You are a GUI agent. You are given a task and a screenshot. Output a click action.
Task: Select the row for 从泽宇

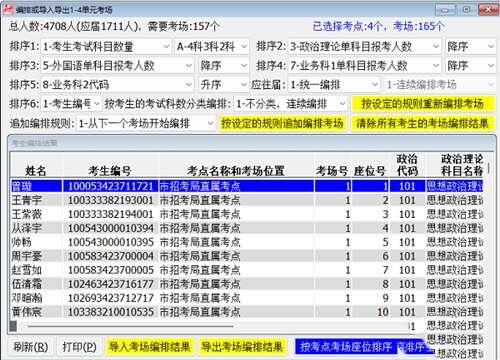[x=247, y=228]
